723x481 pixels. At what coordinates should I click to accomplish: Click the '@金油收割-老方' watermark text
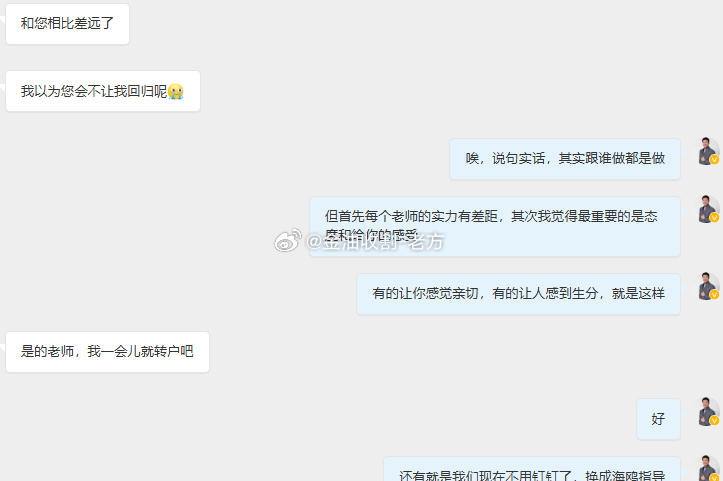[x=375, y=241]
